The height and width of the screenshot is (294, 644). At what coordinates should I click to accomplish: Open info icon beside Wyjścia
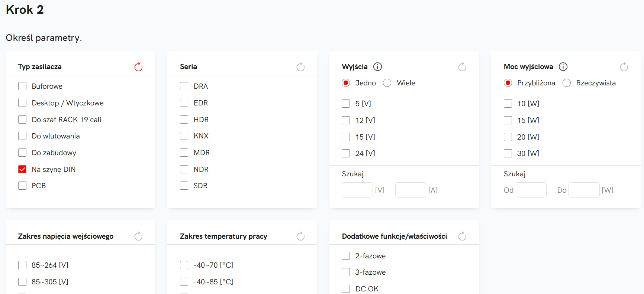[377, 67]
